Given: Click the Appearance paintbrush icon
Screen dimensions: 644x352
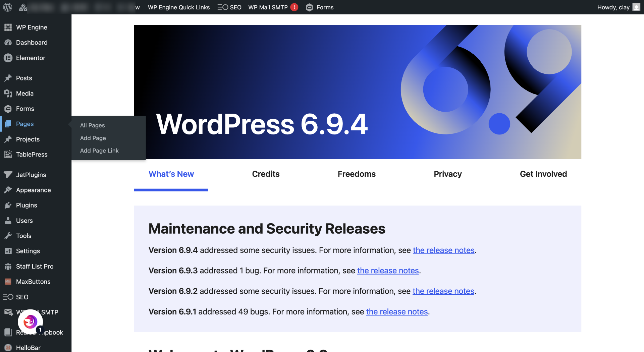Looking at the screenshot, I should point(8,190).
